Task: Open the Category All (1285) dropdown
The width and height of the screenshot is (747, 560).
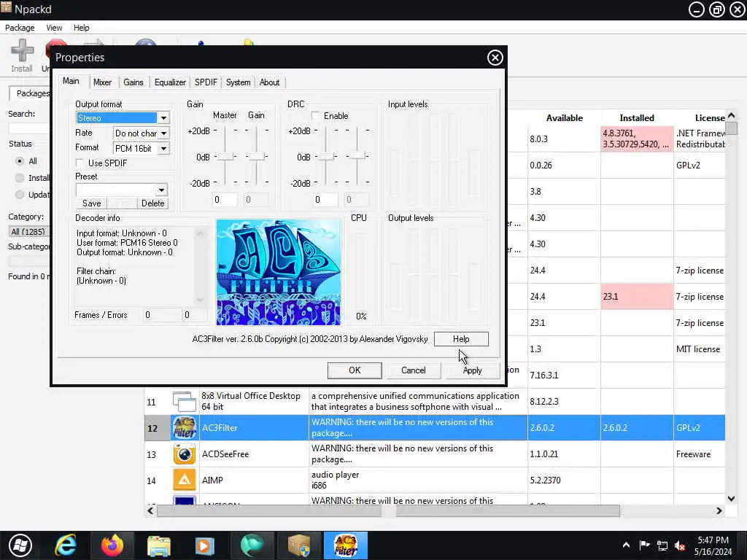Action: click(x=28, y=231)
